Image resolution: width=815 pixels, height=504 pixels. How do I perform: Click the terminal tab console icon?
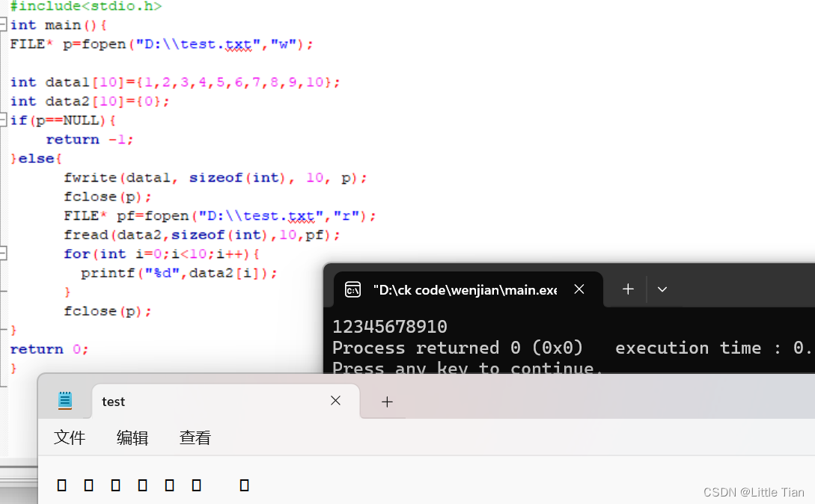click(352, 289)
